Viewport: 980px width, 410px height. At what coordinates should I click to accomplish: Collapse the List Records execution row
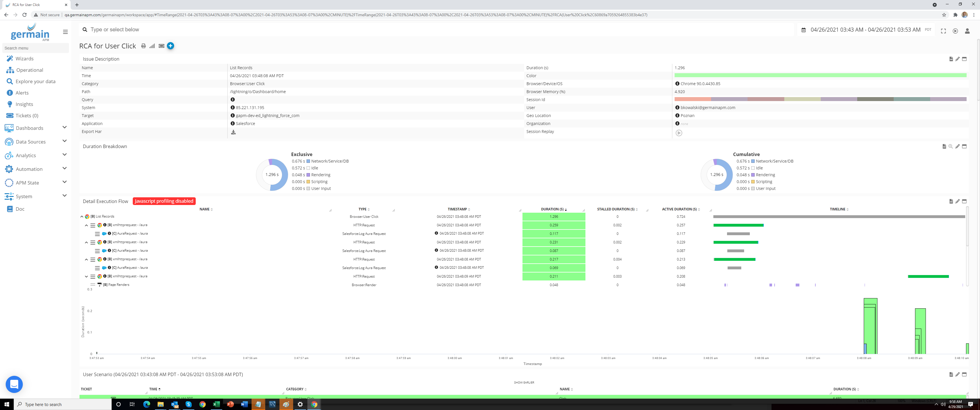point(82,216)
